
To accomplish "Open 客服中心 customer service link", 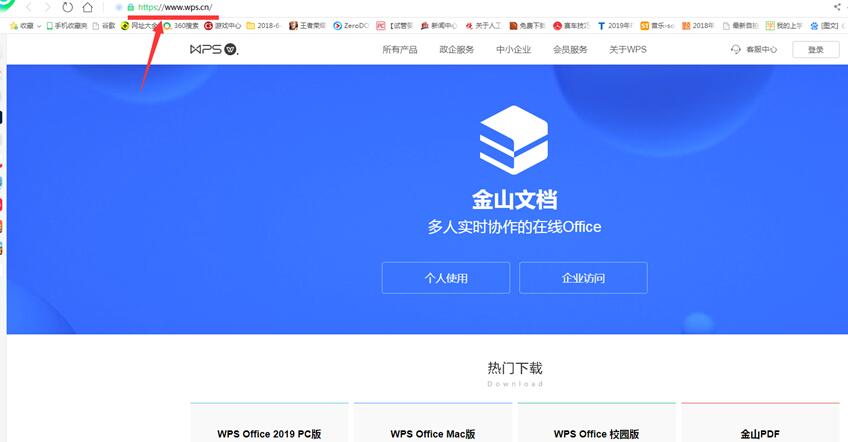I will pyautogui.click(x=754, y=49).
